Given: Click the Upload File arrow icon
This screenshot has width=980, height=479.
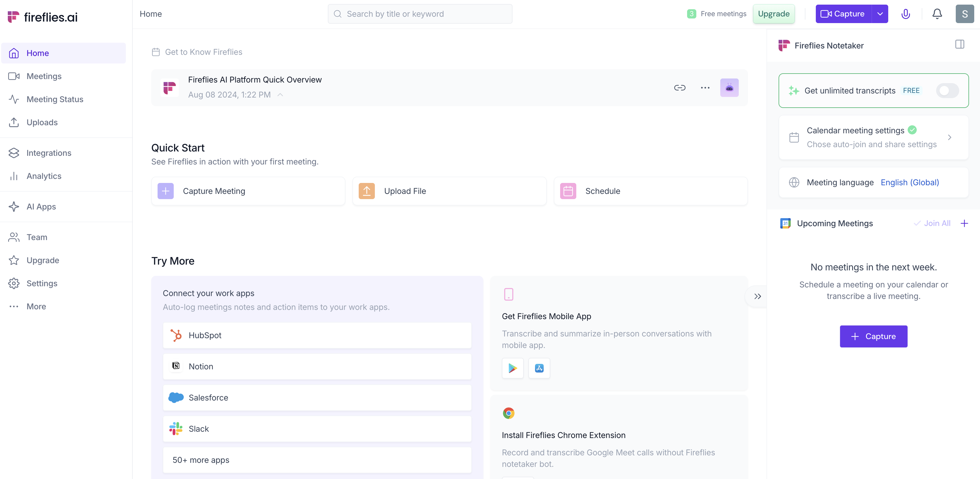Looking at the screenshot, I should [x=367, y=191].
